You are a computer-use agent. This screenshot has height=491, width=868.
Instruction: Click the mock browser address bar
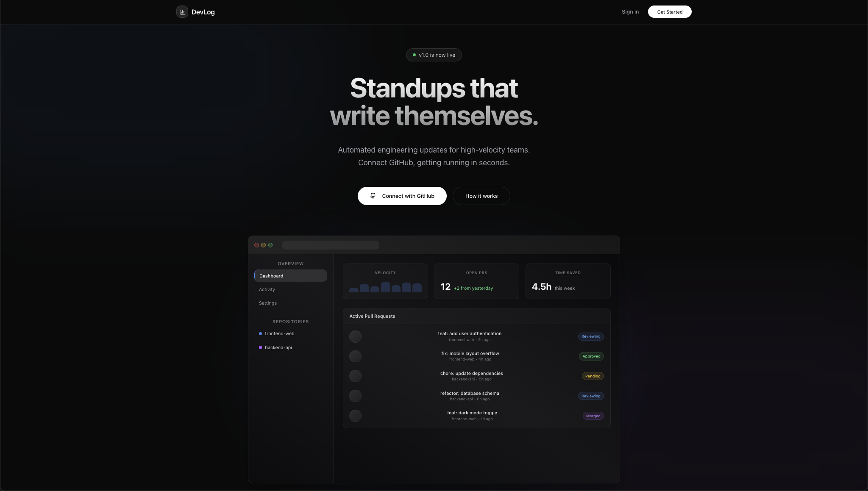pyautogui.click(x=330, y=245)
